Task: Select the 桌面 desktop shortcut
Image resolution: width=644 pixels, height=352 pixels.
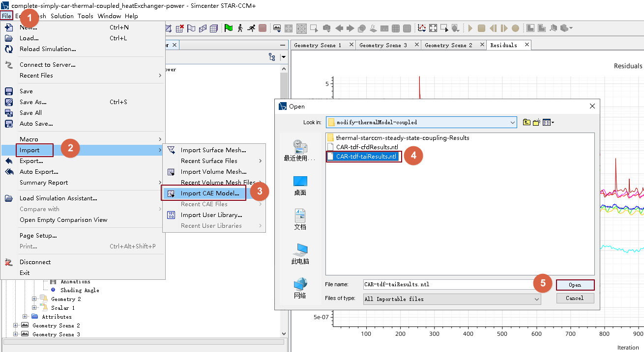Action: coord(300,186)
